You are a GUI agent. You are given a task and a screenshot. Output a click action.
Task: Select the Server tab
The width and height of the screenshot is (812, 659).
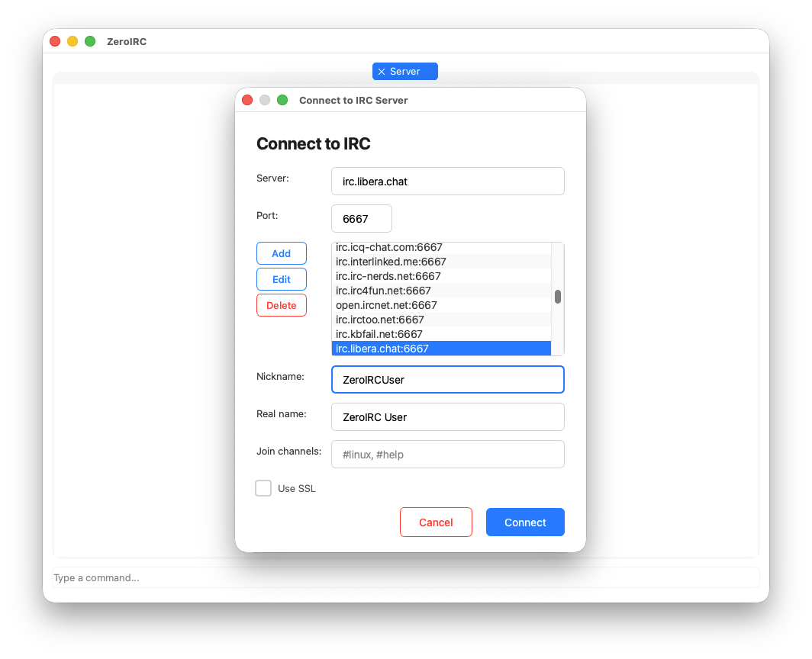pyautogui.click(x=405, y=72)
